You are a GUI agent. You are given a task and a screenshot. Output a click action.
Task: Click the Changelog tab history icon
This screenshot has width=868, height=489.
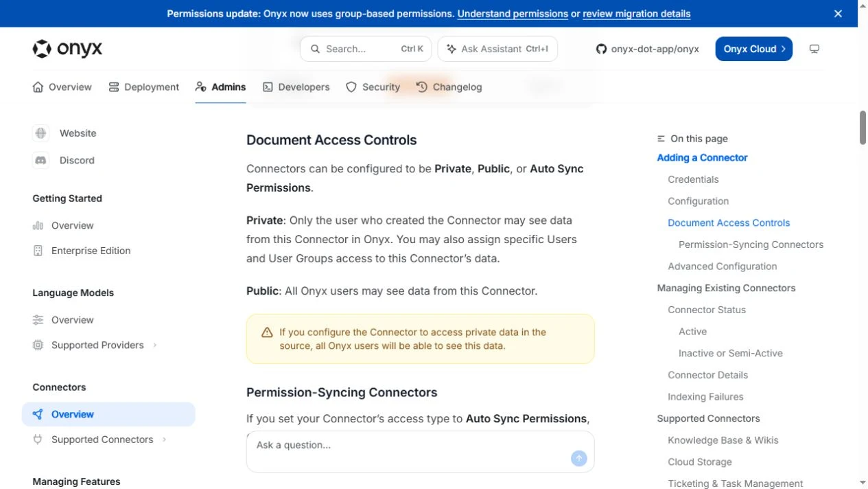[421, 87]
